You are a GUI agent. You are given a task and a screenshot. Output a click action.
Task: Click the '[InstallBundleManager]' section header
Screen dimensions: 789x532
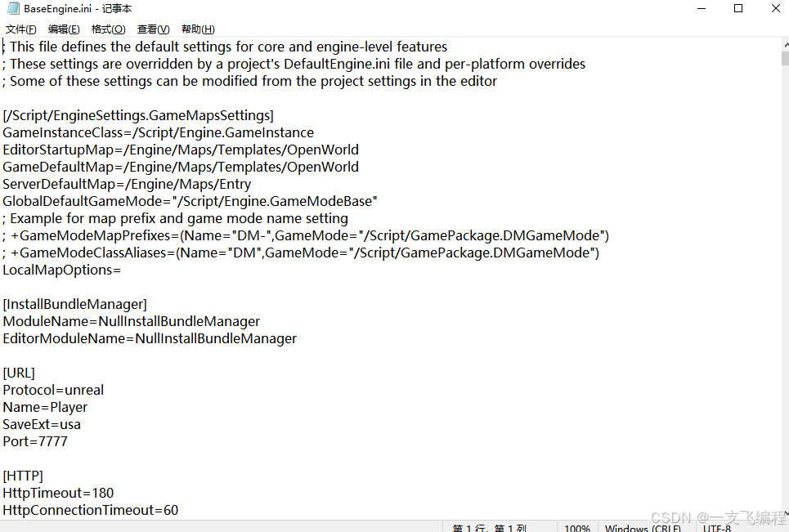[x=75, y=304]
